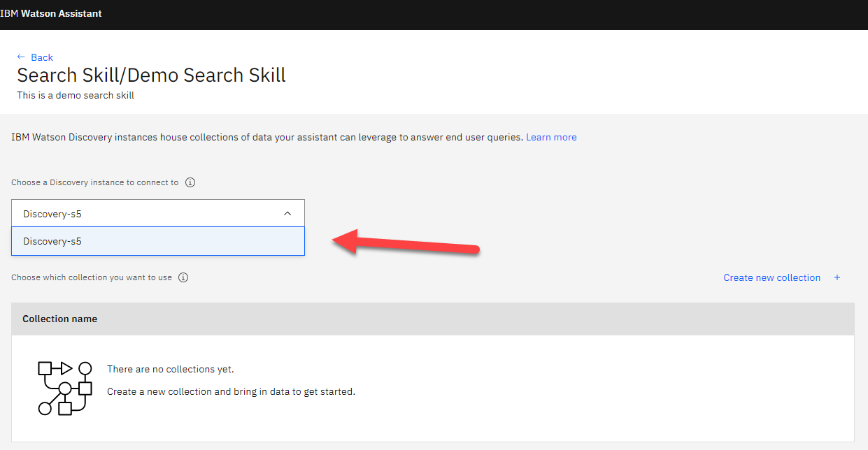The image size is (868, 450).
Task: Click the plus icon next to Create new collection
Action: (x=837, y=277)
